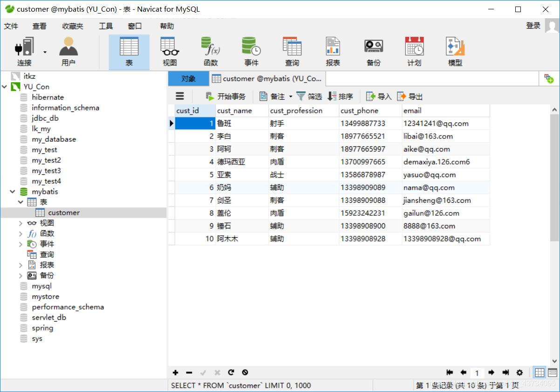
Task: Open the 帮助 menu
Action: point(167,26)
